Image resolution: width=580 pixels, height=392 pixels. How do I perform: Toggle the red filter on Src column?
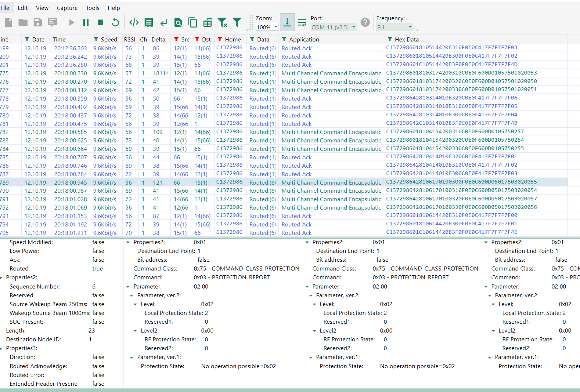click(177, 39)
